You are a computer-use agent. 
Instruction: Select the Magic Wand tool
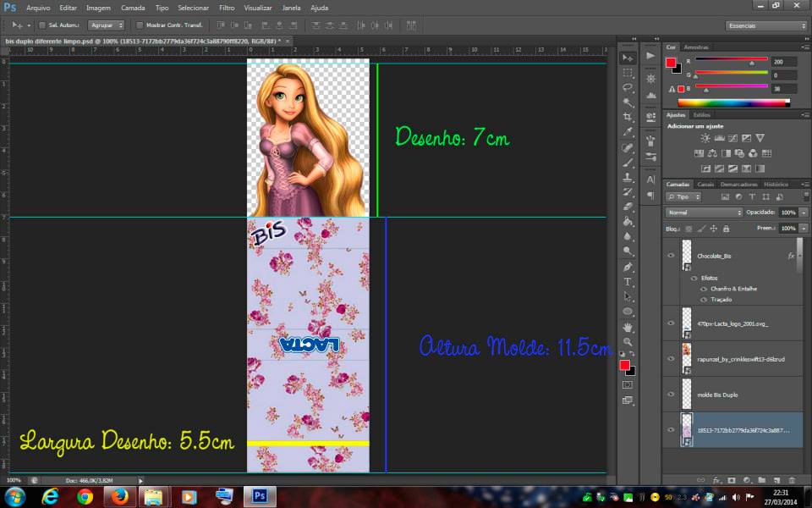(x=628, y=102)
